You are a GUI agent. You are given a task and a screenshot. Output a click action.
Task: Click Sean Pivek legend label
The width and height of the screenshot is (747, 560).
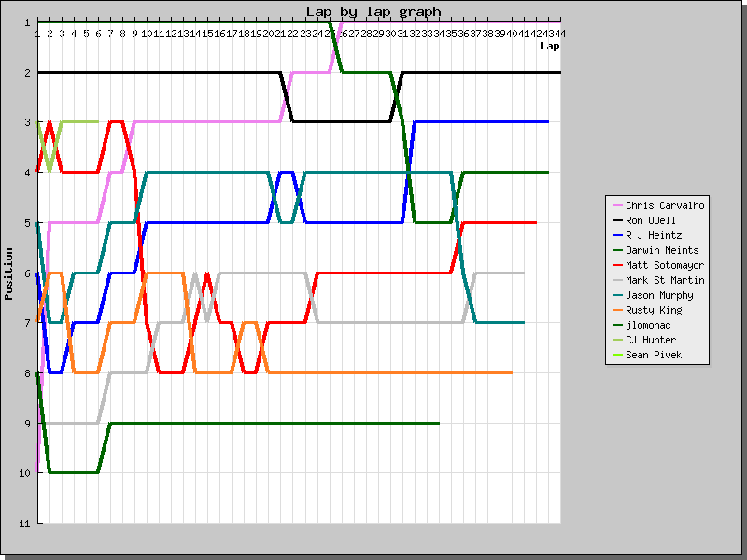pyautogui.click(x=653, y=355)
